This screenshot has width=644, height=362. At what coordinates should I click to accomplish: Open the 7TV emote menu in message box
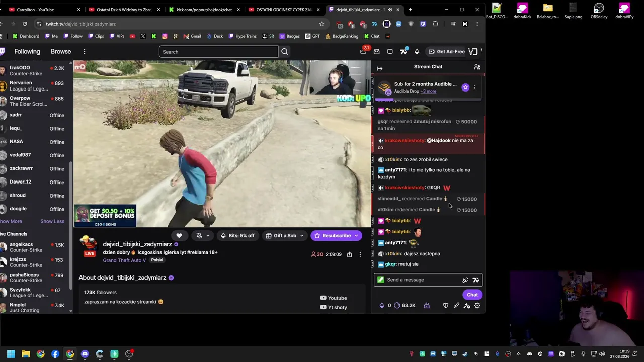click(476, 280)
